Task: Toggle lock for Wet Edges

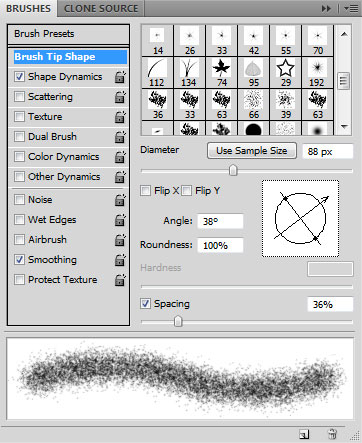Action: point(120,220)
